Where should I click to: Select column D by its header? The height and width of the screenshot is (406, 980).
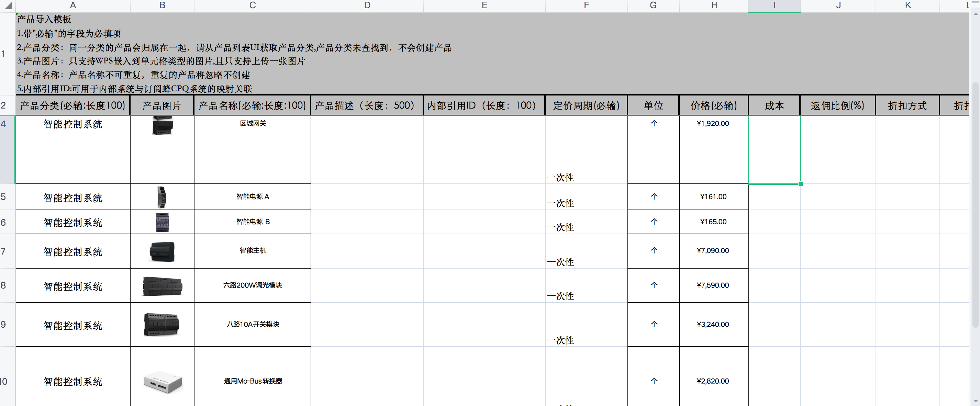pos(367,6)
